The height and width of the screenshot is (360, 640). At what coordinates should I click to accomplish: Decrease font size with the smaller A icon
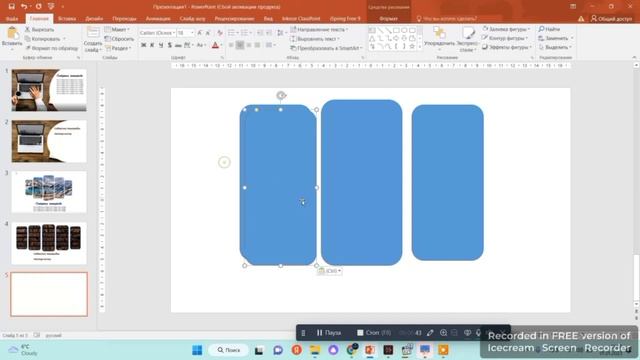[208, 33]
